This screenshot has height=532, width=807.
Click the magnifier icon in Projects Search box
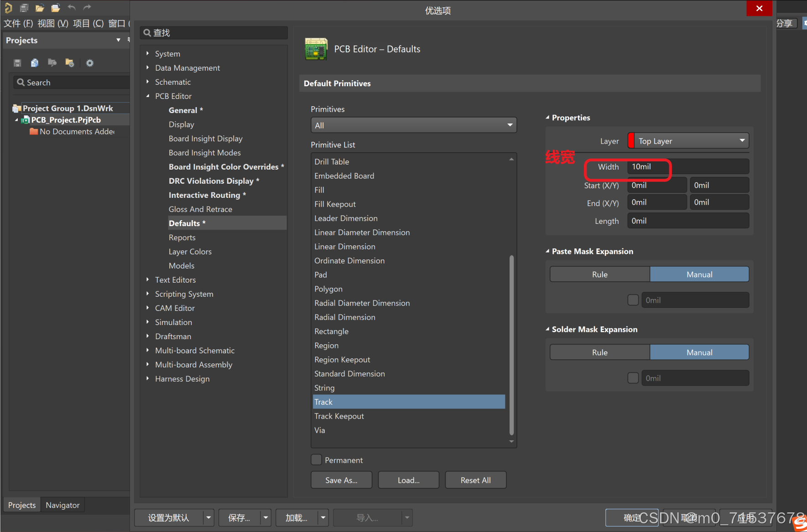pos(21,83)
